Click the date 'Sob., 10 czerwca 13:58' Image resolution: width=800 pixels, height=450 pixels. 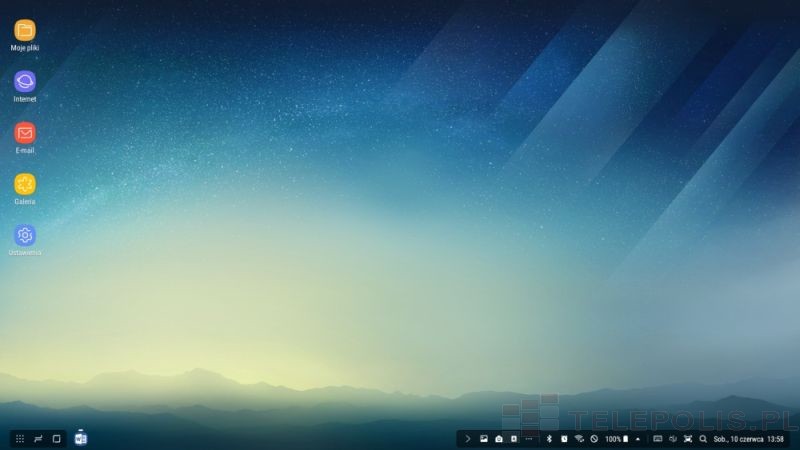[748, 439]
